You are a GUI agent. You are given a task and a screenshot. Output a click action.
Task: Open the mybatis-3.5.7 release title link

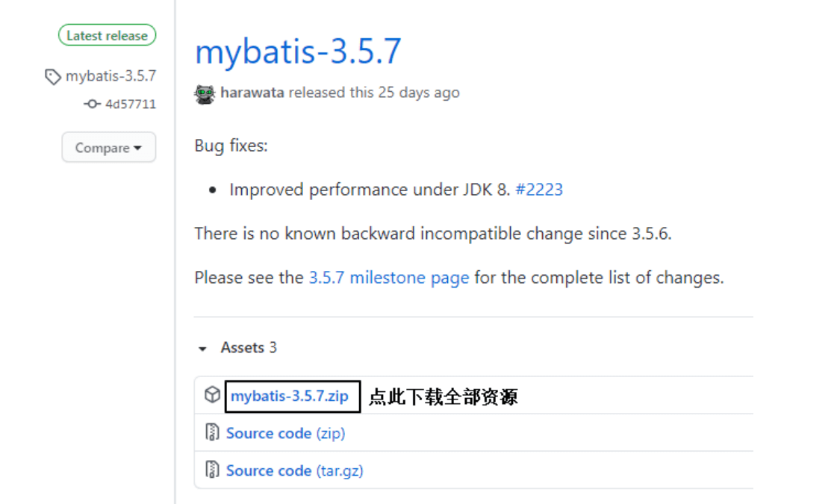tap(298, 52)
